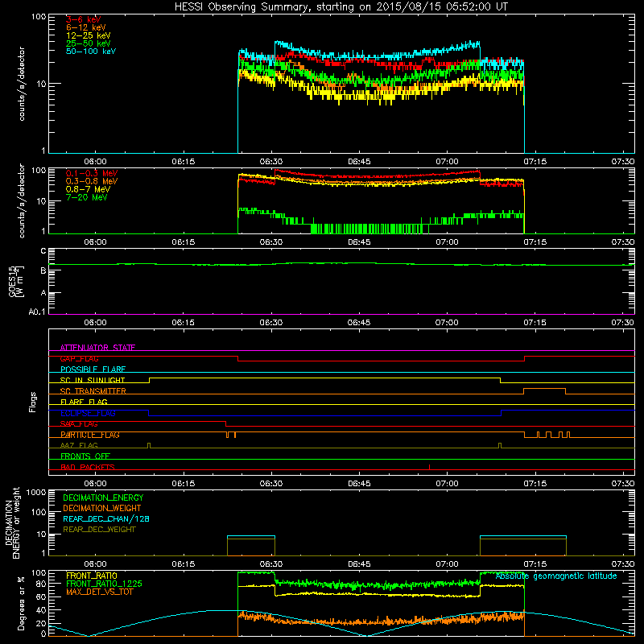Image resolution: width=644 pixels, height=644 pixels.
Task: Select the ATTENUATOR_STATE flag label
Action: tap(97, 348)
